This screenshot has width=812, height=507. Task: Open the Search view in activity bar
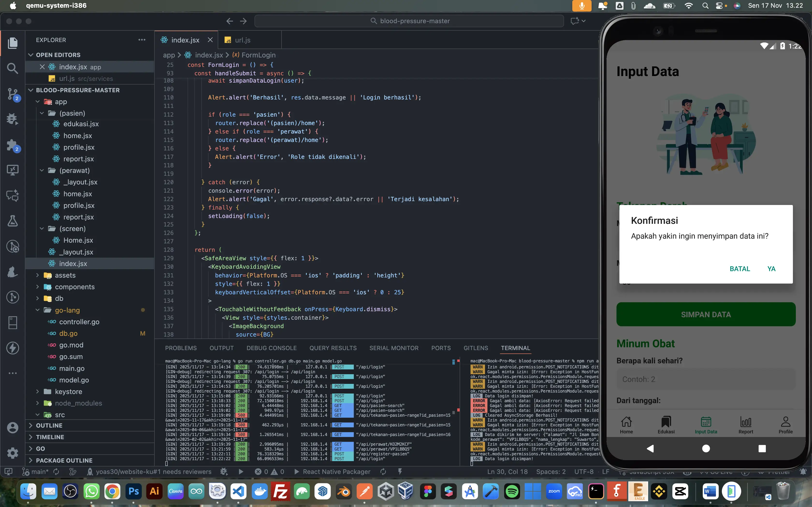pyautogui.click(x=12, y=68)
